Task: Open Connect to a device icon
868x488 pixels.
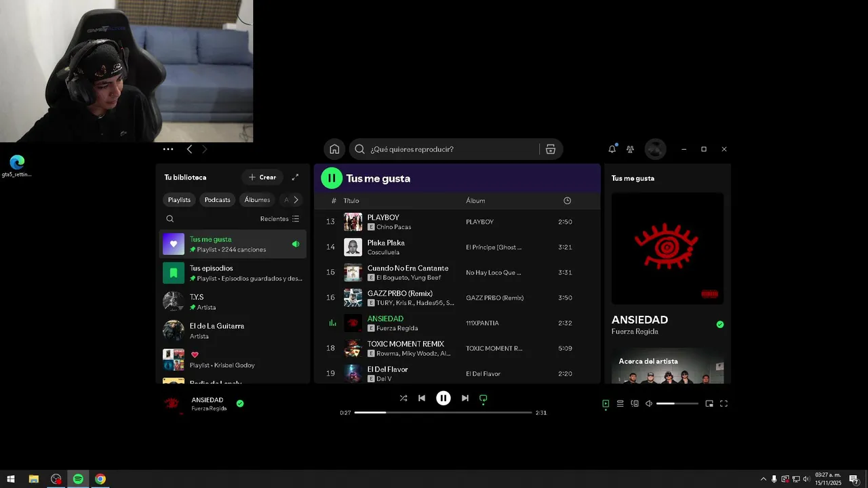Action: (635, 403)
